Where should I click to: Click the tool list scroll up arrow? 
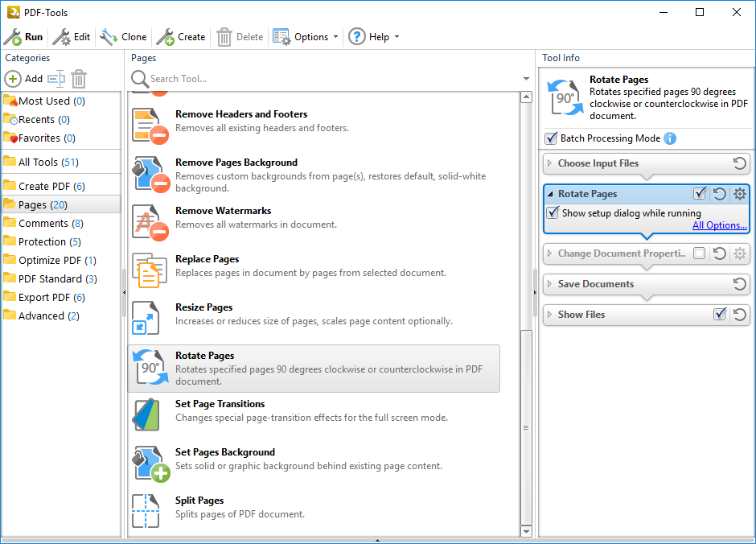tap(527, 97)
